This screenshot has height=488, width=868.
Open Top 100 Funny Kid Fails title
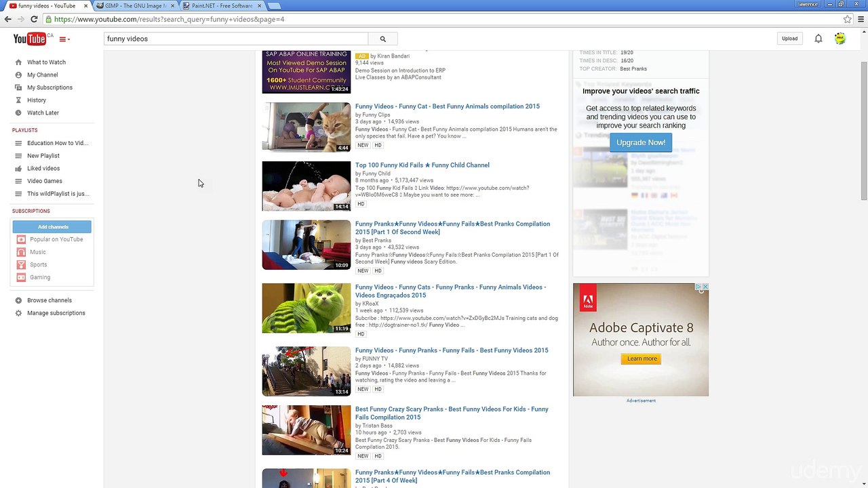[422, 165]
